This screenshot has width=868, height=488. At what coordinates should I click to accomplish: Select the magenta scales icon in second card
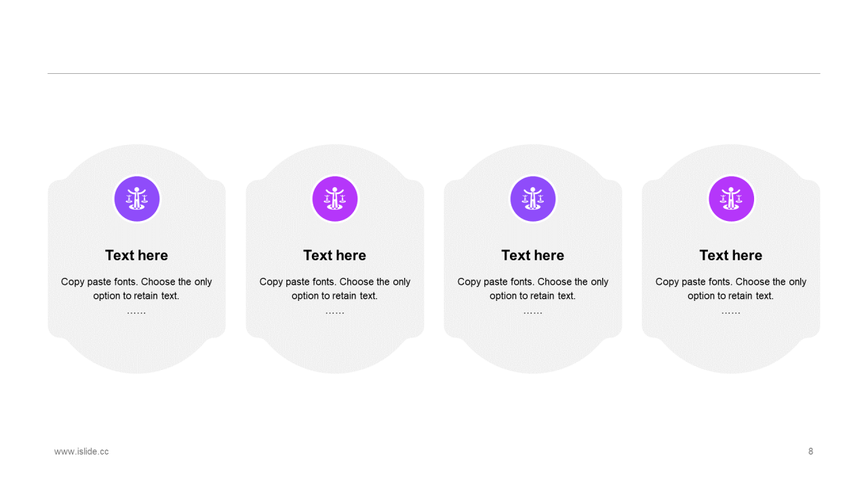pyautogui.click(x=335, y=199)
